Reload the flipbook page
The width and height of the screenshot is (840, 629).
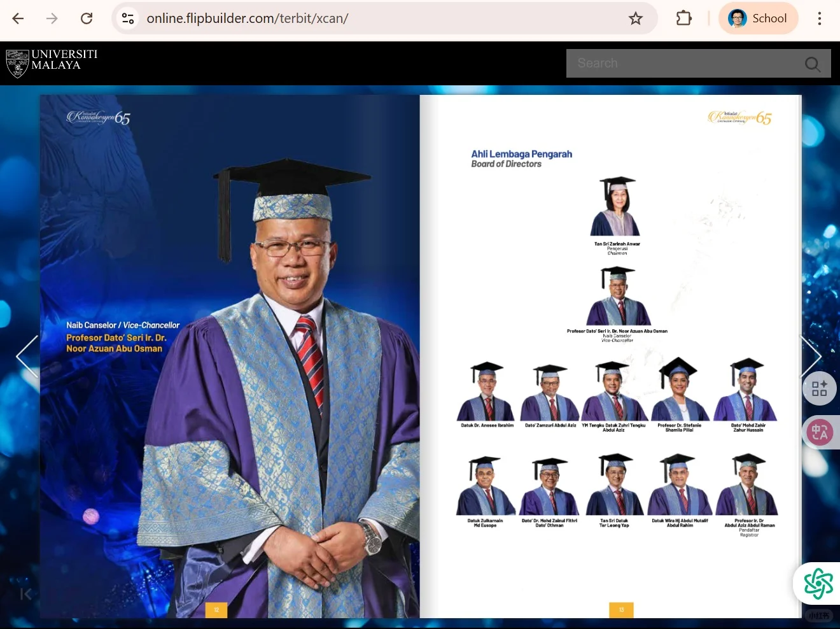tap(87, 18)
